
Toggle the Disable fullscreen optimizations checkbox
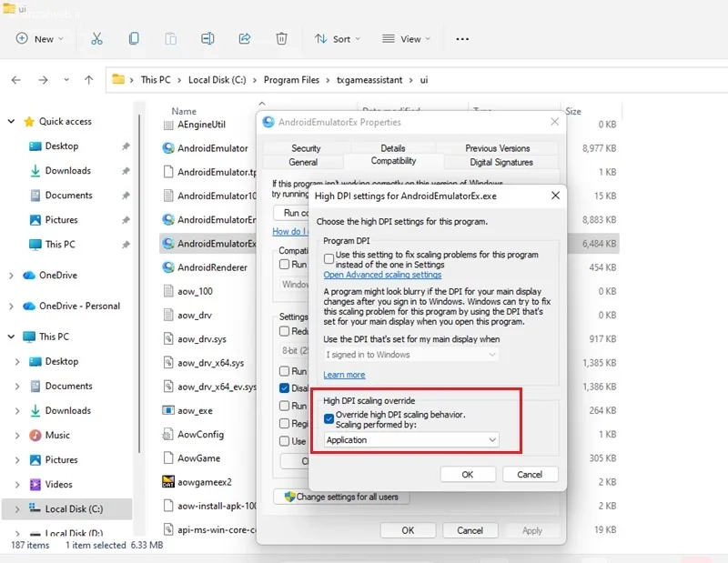click(x=286, y=388)
